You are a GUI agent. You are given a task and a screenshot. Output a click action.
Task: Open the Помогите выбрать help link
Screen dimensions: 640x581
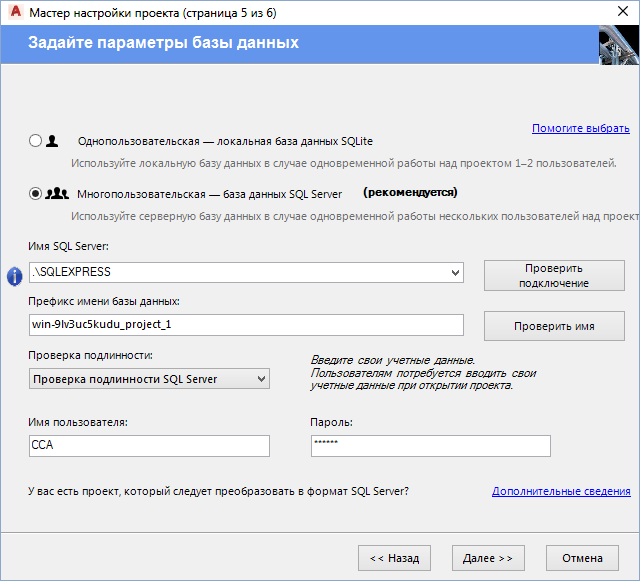tap(581, 128)
